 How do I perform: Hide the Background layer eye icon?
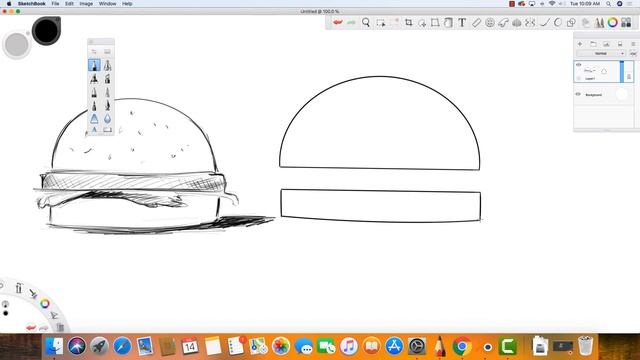tap(578, 94)
